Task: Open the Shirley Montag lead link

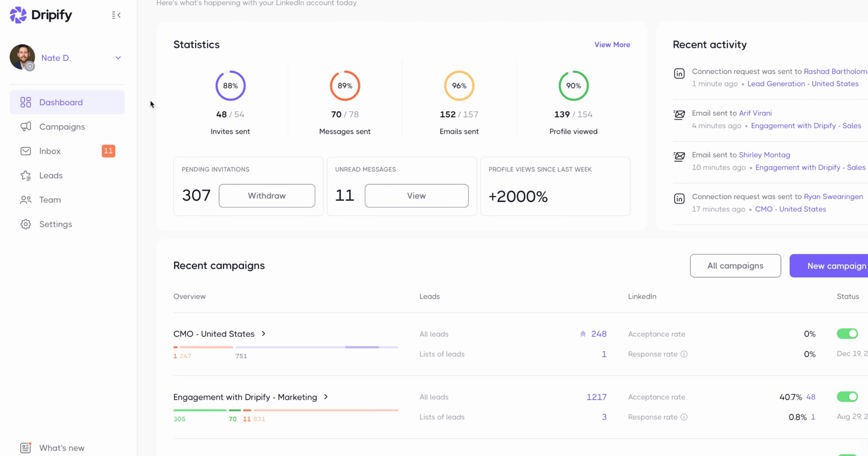Action: [765, 155]
